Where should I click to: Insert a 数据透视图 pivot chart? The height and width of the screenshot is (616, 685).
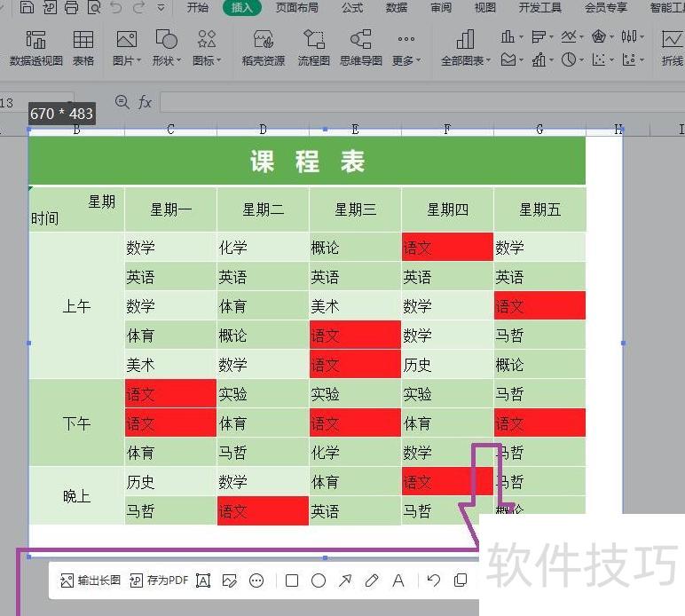pos(35,48)
